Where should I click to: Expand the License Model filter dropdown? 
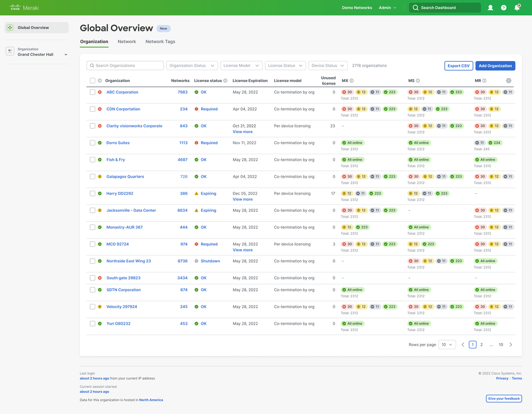tap(241, 65)
